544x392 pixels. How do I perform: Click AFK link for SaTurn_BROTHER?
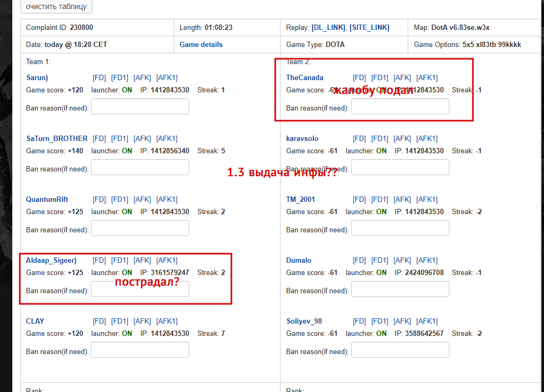pyautogui.click(x=142, y=139)
